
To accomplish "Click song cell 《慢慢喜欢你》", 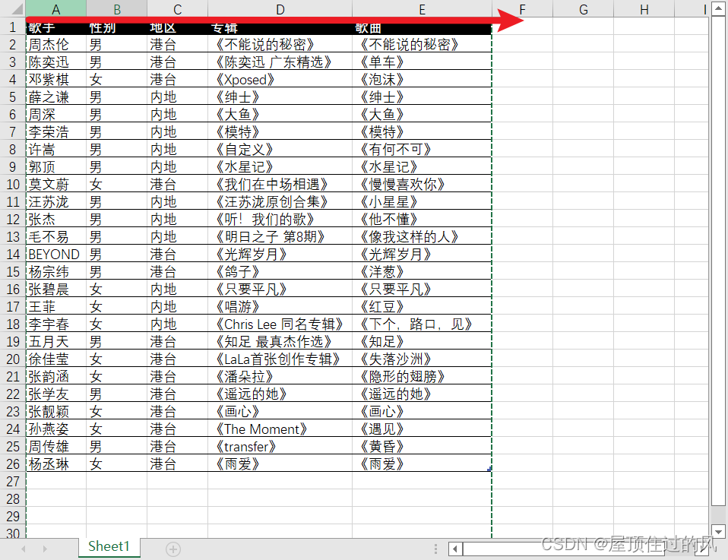I will click(x=422, y=185).
